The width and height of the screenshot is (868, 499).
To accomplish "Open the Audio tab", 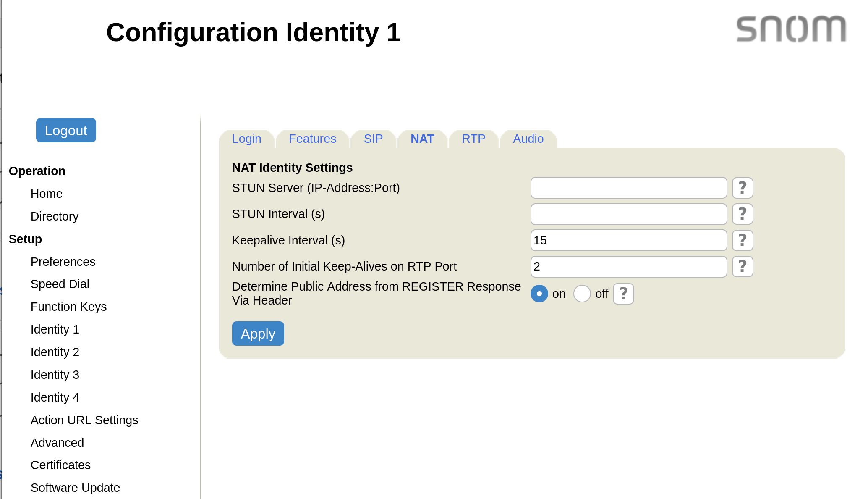I will click(x=528, y=139).
